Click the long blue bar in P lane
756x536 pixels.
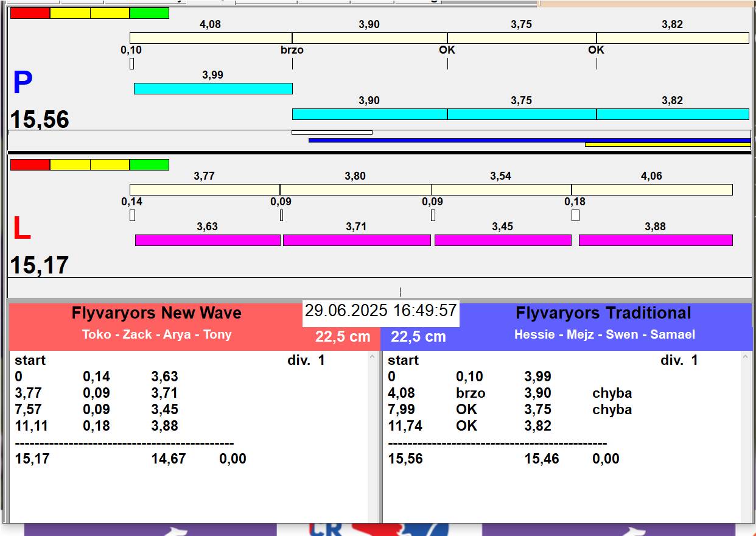(530, 140)
